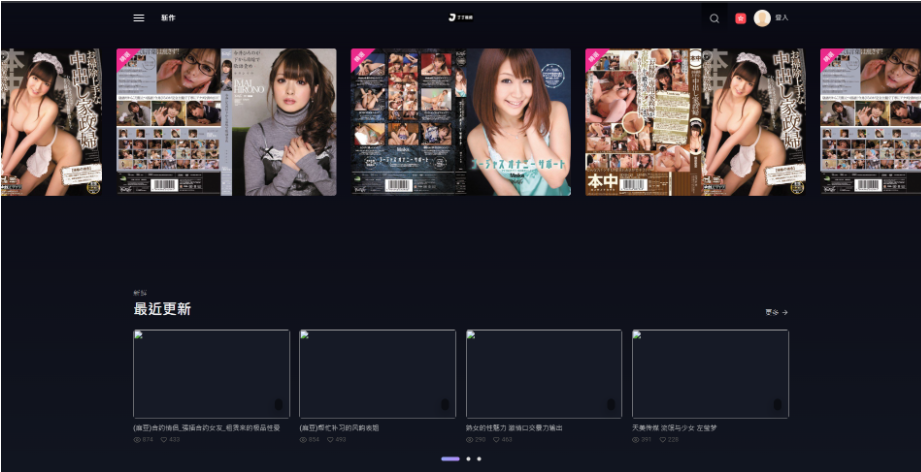Screen dimensions: 921x472
Task: Click the heart icon under fourth video card
Action: click(x=662, y=439)
